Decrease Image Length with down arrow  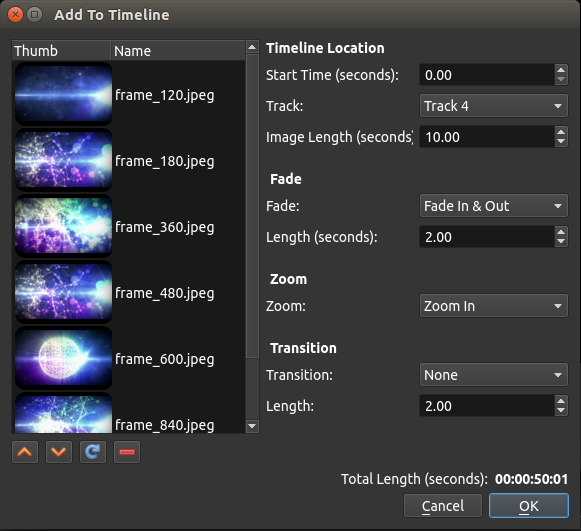tap(561, 142)
